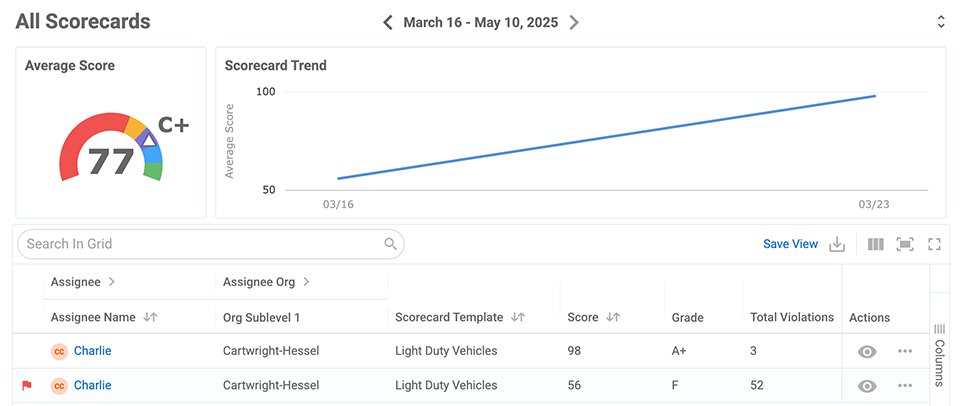Open column layout chooser icon
This screenshot has width=960, height=406.
(x=876, y=244)
